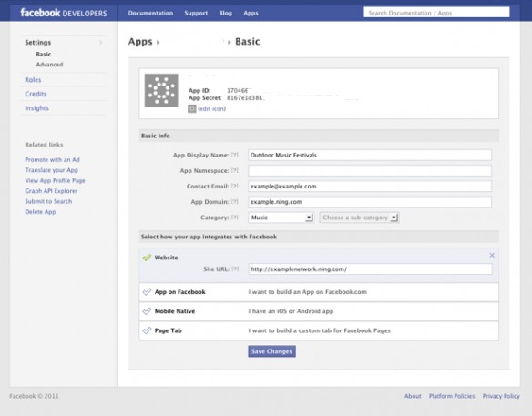
Task: Click the App Domain field
Action: point(370,202)
